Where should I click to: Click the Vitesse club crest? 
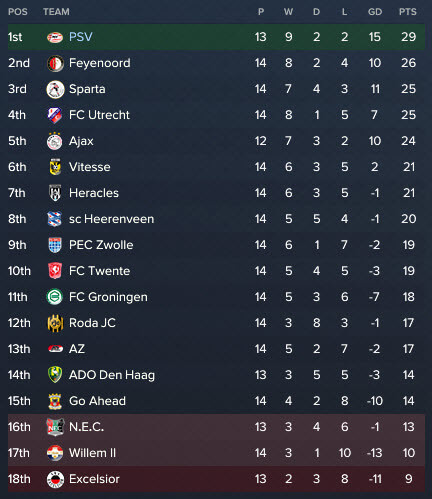coord(55,167)
